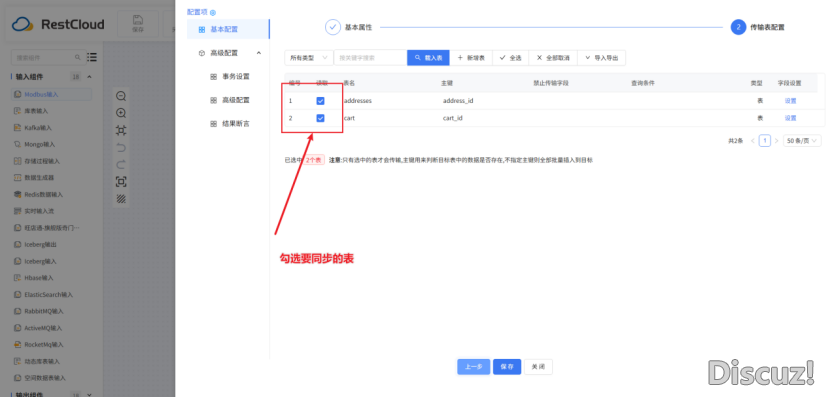831x397 pixels.
Task: Select step 2 传输表配置
Action: (757, 27)
